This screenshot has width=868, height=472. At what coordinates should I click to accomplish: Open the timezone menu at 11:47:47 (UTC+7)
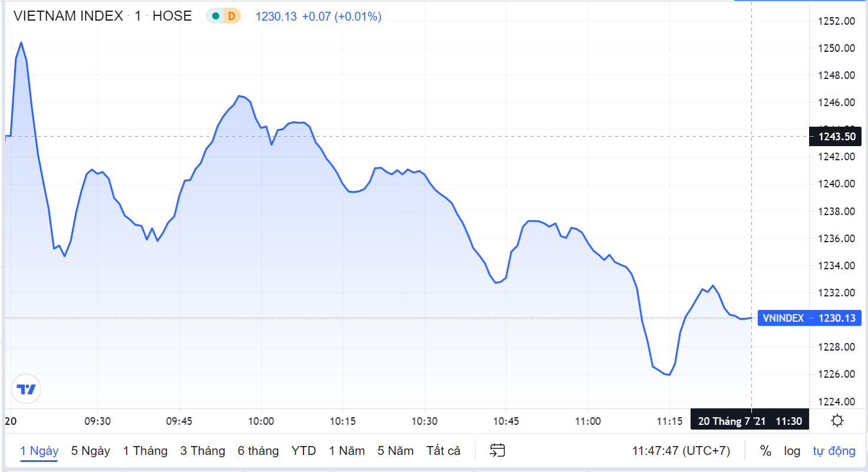tap(681, 451)
